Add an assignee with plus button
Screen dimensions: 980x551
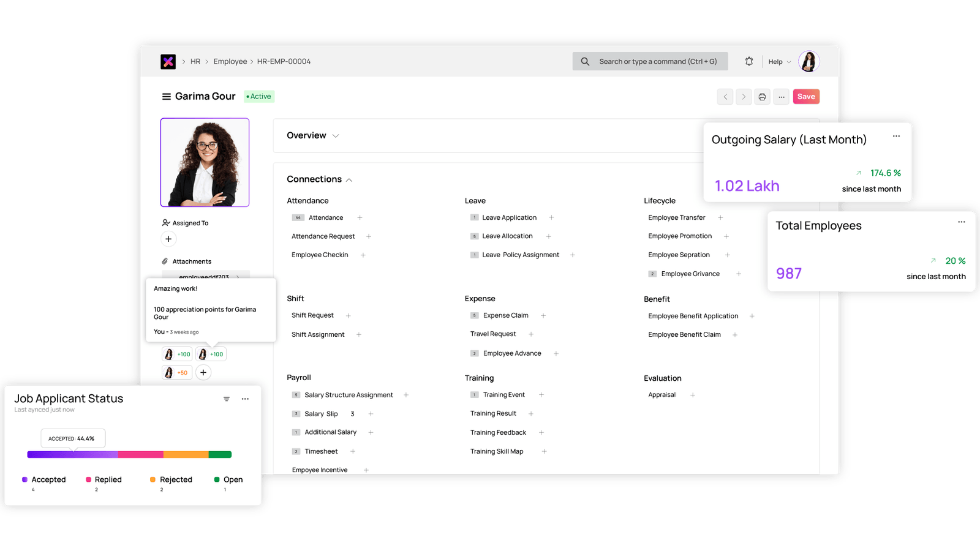pyautogui.click(x=168, y=239)
